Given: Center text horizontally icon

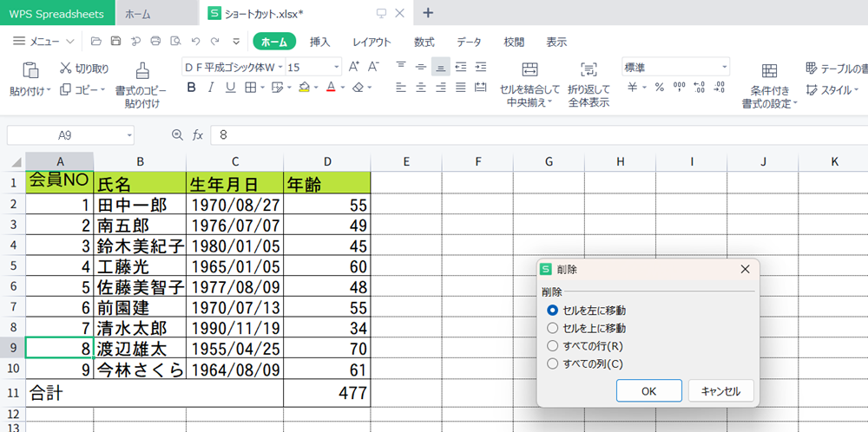Looking at the screenshot, I should (421, 88).
